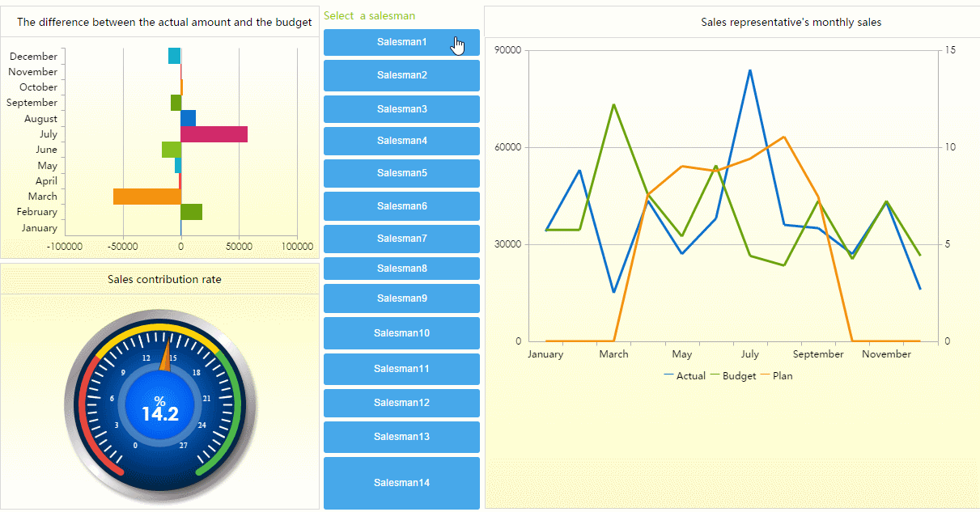Show data for Salesman9
980x512 pixels.
coord(401,298)
